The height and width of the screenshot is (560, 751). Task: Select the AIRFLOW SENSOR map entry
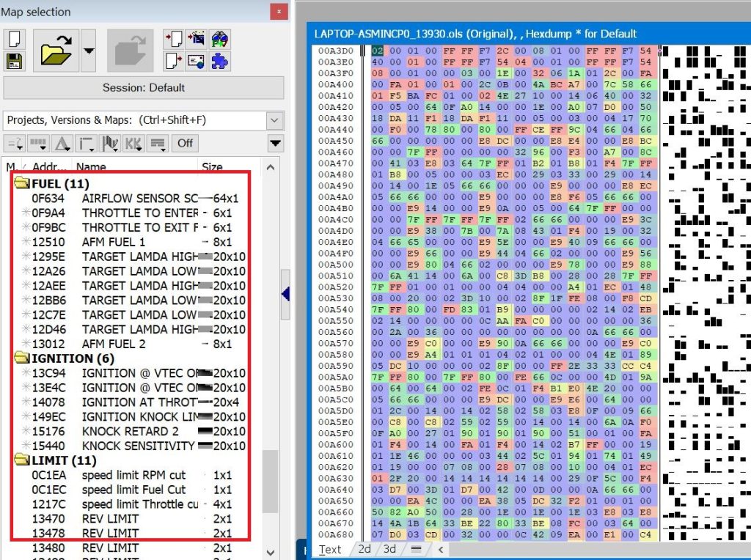click(139, 198)
